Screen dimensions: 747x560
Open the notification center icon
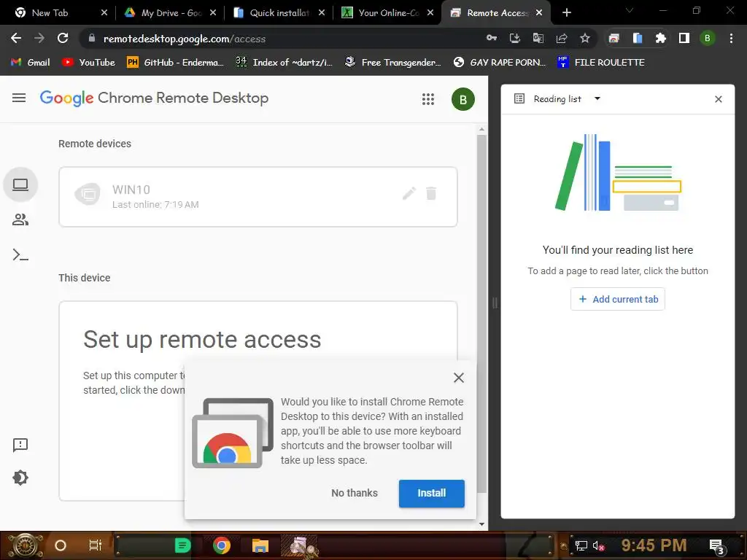pyautogui.click(x=716, y=546)
